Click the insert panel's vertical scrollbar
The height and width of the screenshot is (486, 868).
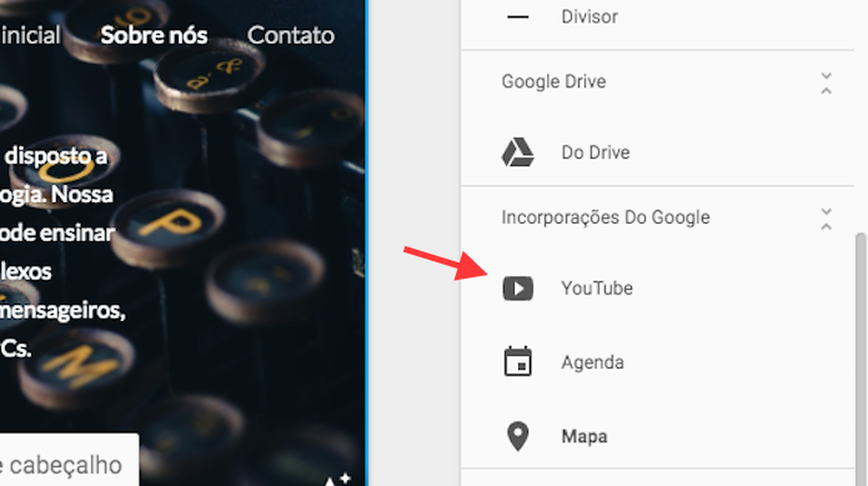(x=861, y=353)
